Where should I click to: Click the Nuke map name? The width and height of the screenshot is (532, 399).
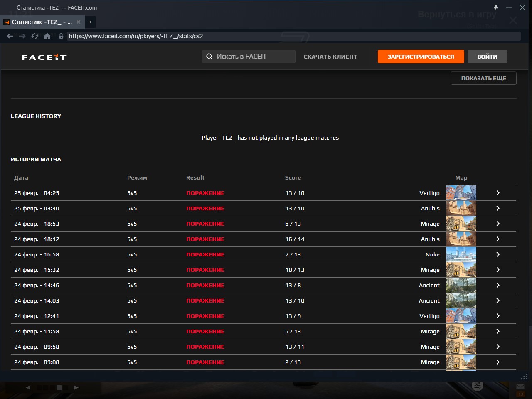pos(433,254)
